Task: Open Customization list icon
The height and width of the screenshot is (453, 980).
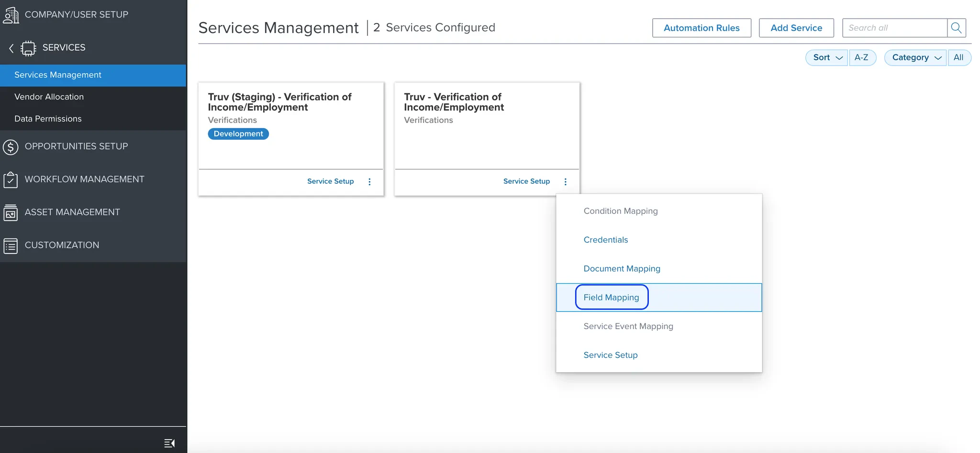Action: [x=11, y=245]
